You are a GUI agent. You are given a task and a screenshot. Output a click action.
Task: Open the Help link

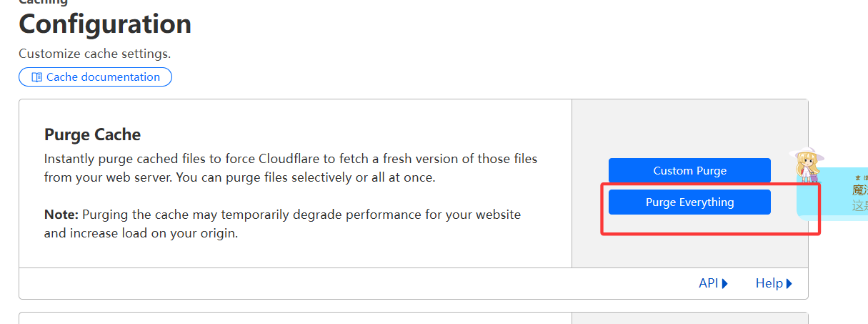(774, 283)
